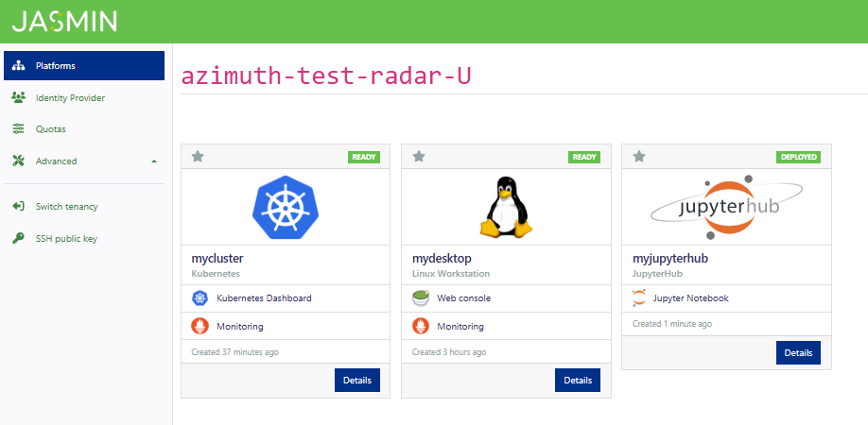The image size is (868, 425).
Task: Click the Linux penguin logo
Action: [x=505, y=207]
